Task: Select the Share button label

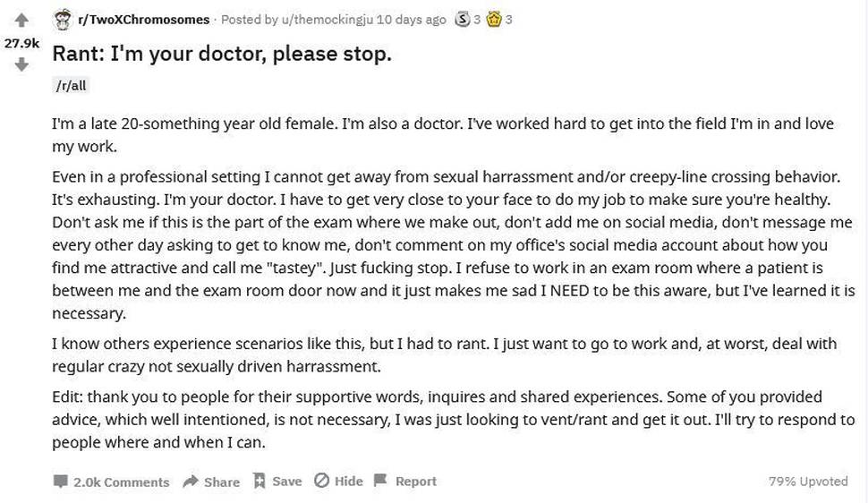Action: [221, 482]
